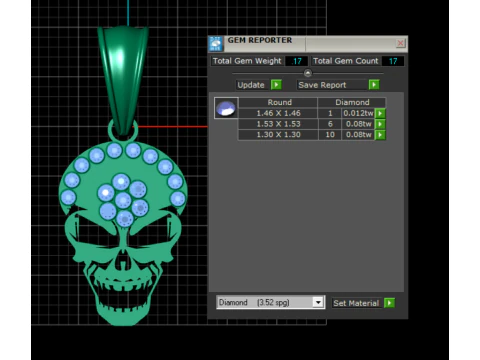Click the Save Report green arrow
This screenshot has height=360, width=480.
tap(374, 85)
